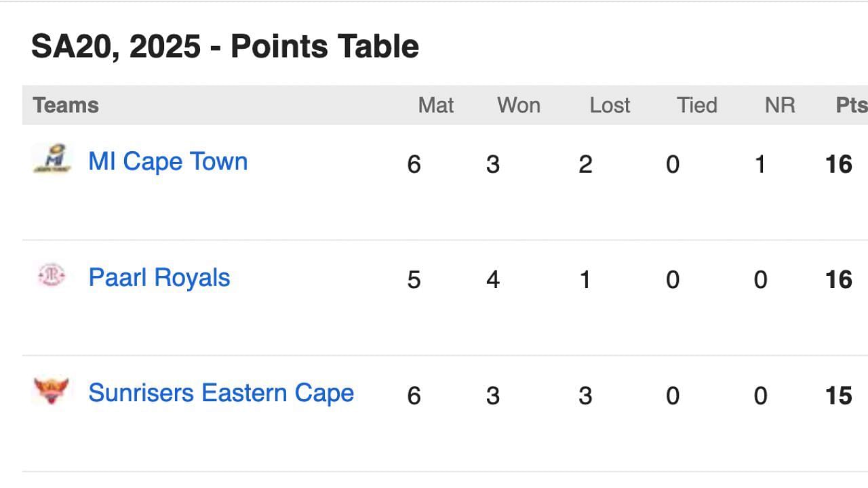Open the Paarl Royals team link
Image resolution: width=868 pixels, height=488 pixels.
[x=159, y=277]
